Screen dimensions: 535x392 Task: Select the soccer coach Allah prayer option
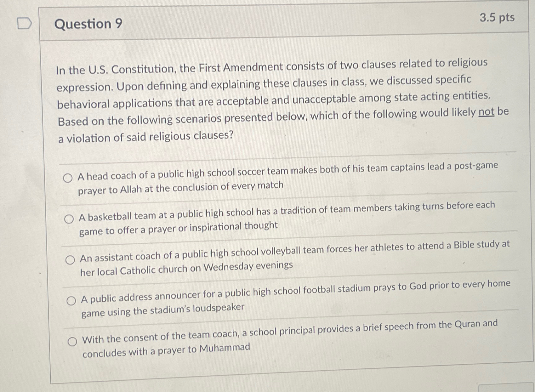68,178
